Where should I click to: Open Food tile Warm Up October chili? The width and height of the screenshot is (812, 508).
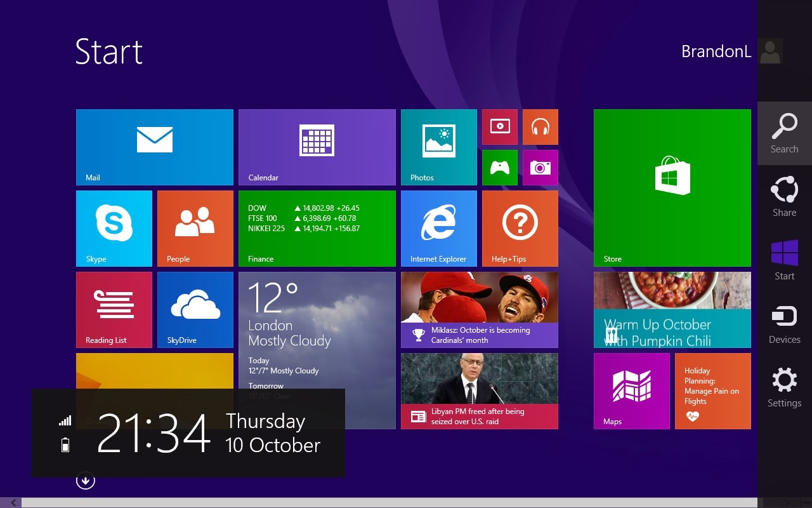pyautogui.click(x=672, y=310)
